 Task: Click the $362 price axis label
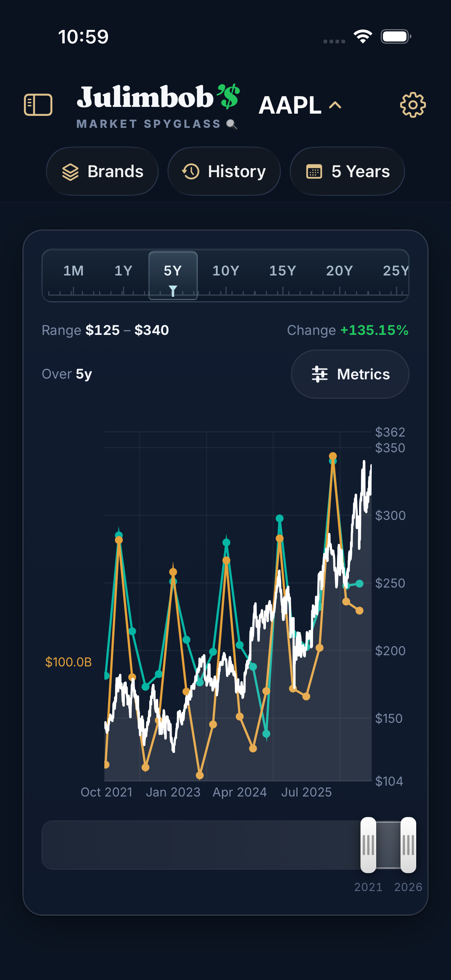[x=390, y=432]
